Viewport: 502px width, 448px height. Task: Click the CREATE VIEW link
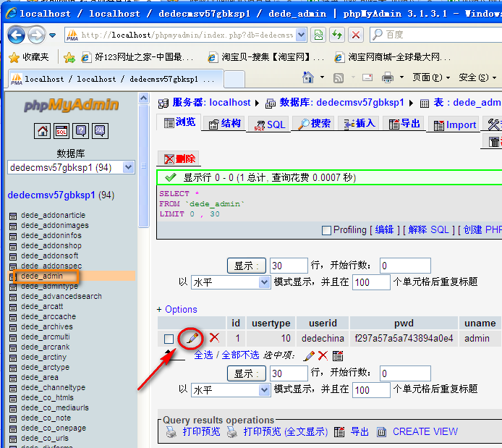[425, 431]
